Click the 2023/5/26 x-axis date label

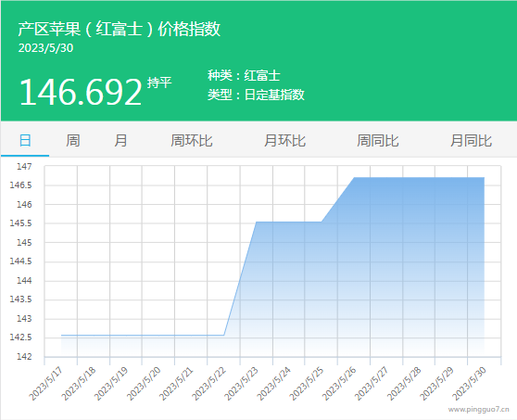339,384
